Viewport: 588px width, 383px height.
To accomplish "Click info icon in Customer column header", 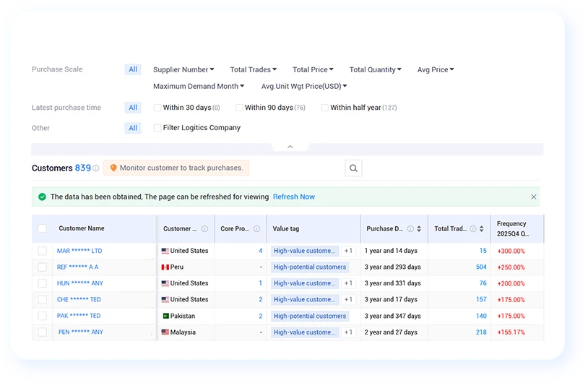I will click(204, 228).
